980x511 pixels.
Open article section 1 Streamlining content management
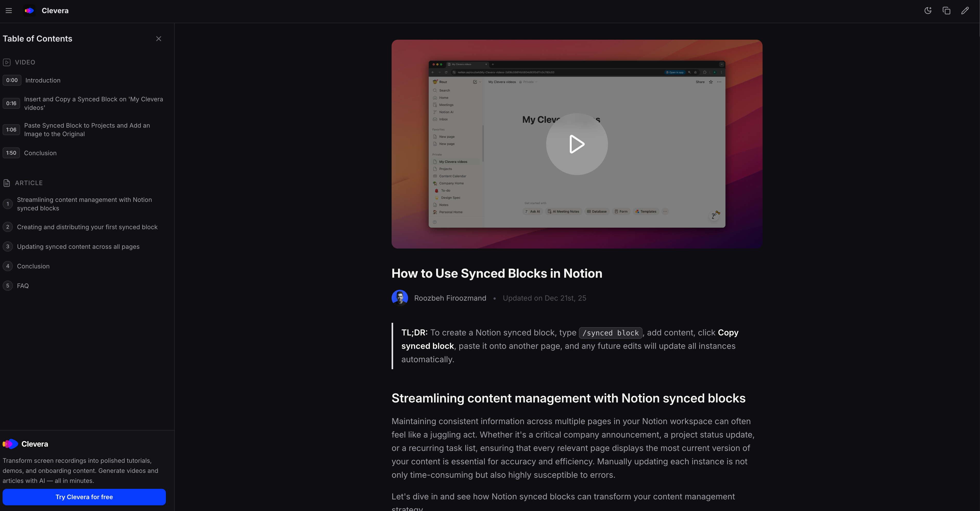click(84, 204)
